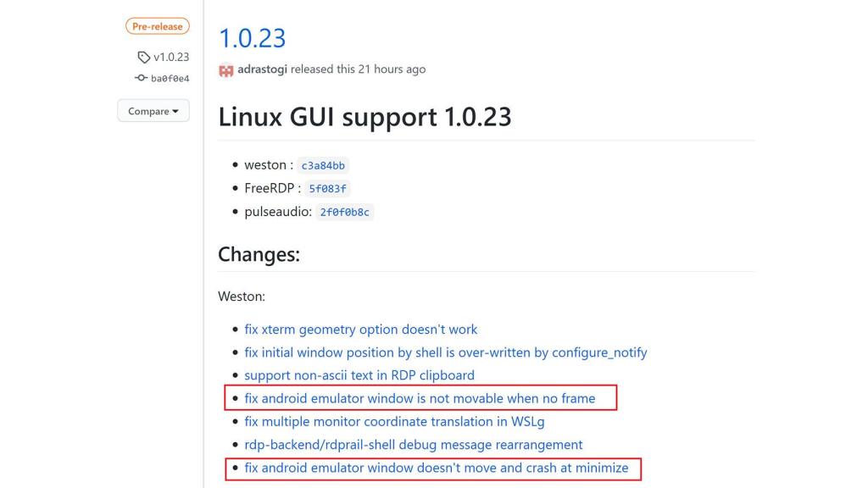Open the rdprail-shell debug message rearrangement link
The image size is (868, 488).
coord(412,444)
